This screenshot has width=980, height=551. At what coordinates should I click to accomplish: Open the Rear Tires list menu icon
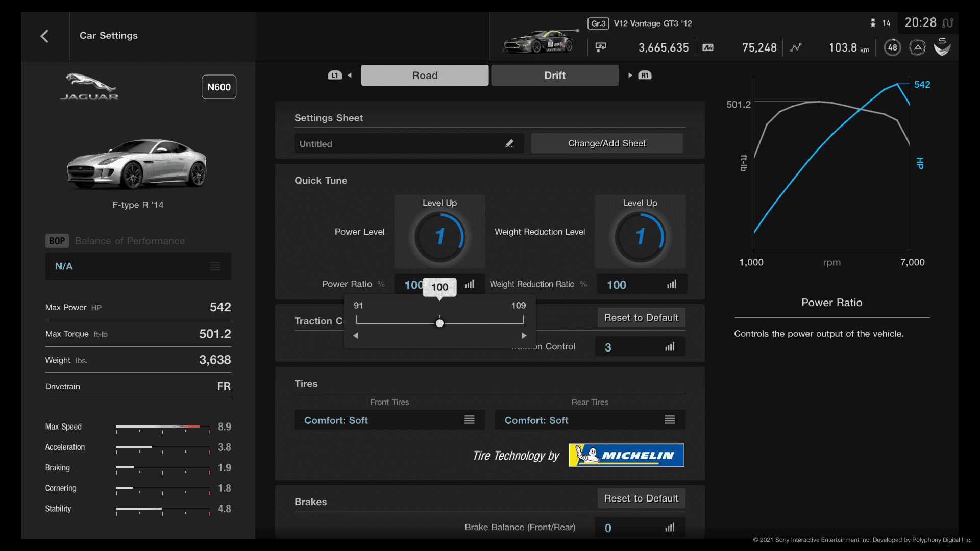[x=670, y=420]
